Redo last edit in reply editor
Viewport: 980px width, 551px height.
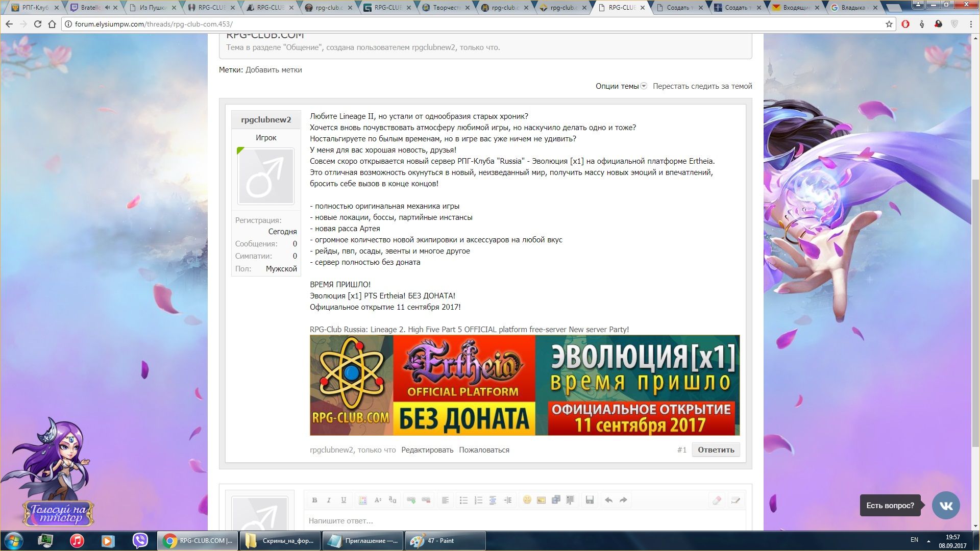(x=623, y=500)
